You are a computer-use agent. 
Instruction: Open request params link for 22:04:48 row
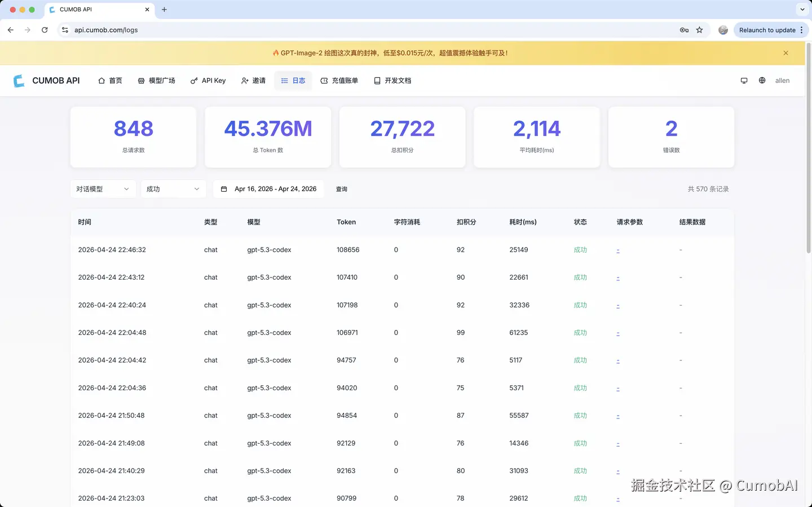click(618, 333)
